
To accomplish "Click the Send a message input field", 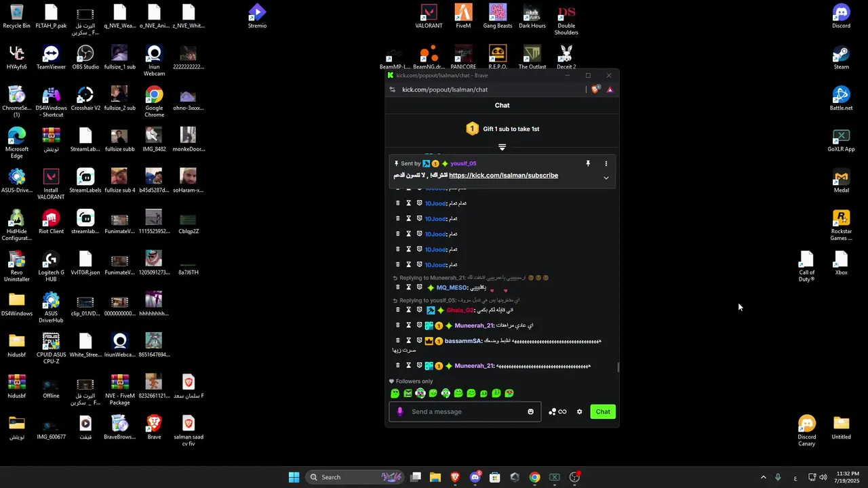I will pyautogui.click(x=465, y=411).
